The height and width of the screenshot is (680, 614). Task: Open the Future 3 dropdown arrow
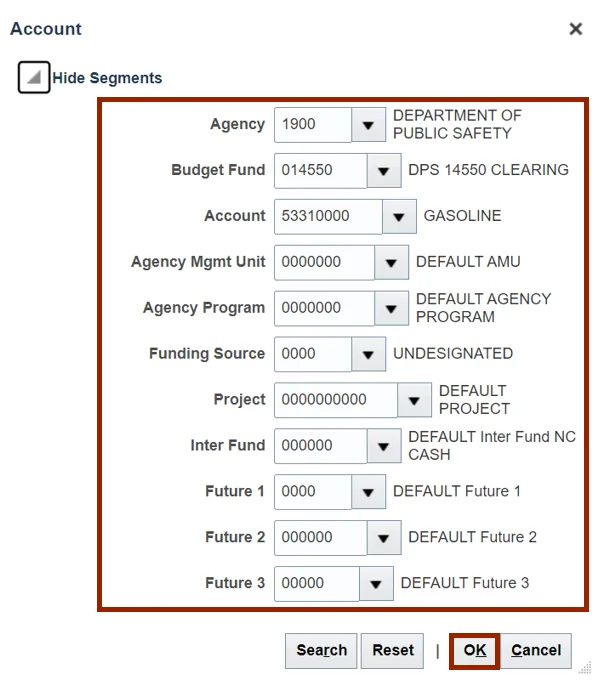click(x=376, y=584)
